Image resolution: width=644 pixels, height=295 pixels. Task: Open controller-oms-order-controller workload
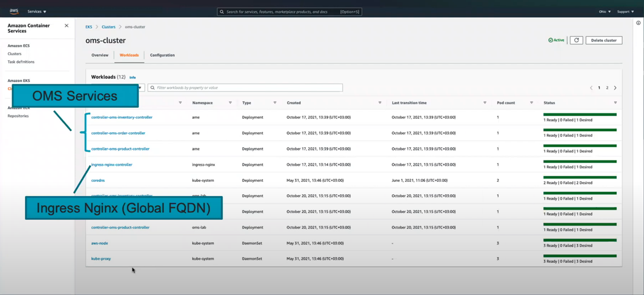[118, 133]
